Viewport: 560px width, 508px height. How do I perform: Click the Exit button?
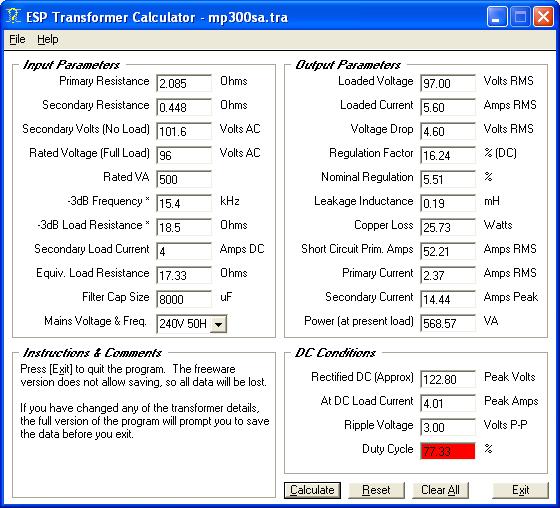click(x=520, y=490)
